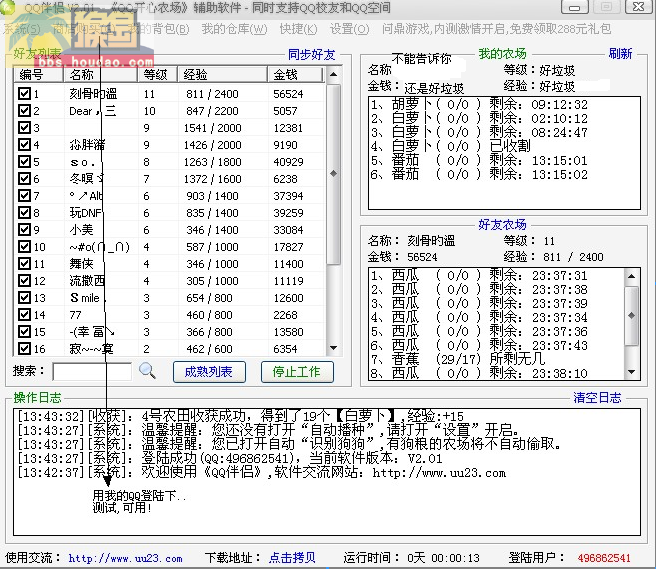This screenshot has height=569, width=656.
Task: Click the 成熟列表 button
Action: [x=209, y=372]
